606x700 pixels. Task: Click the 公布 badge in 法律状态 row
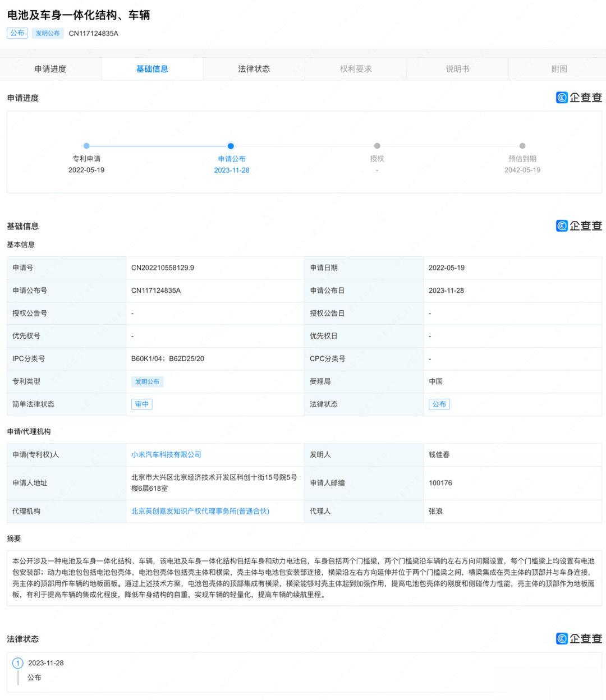click(439, 404)
